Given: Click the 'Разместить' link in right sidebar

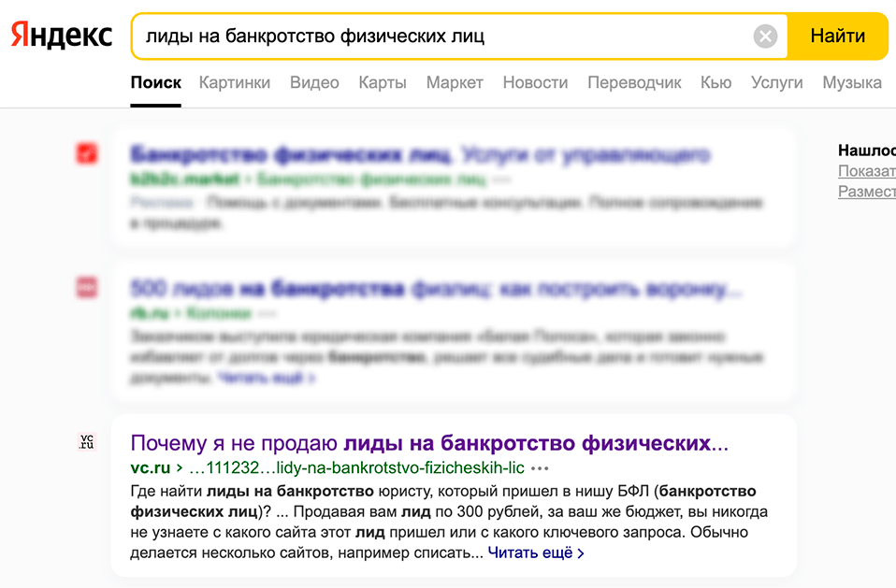Looking at the screenshot, I should [x=867, y=192].
